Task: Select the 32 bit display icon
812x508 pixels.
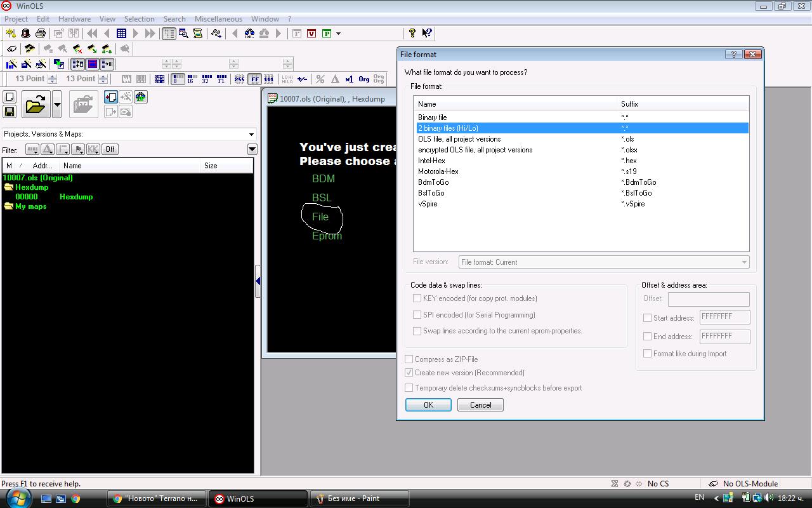Action: (206, 79)
